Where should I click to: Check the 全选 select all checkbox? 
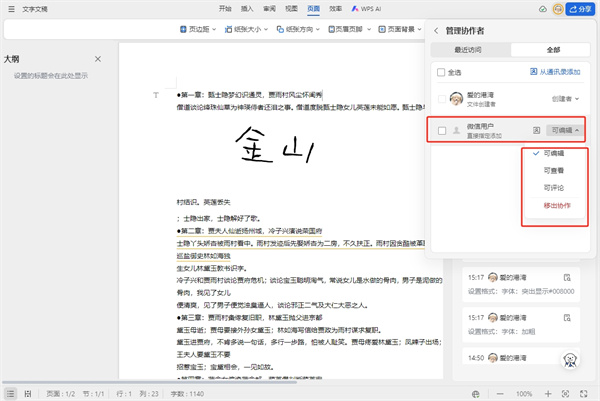(442, 72)
